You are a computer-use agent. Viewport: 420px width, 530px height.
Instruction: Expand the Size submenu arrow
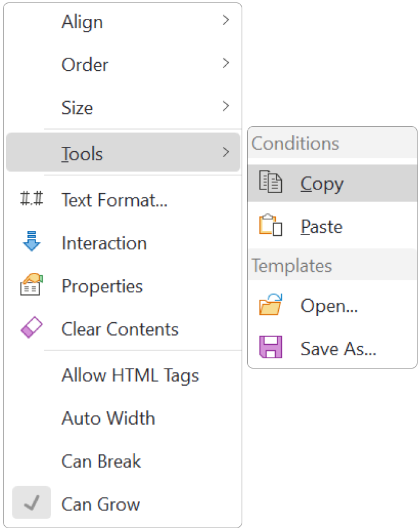point(226,107)
